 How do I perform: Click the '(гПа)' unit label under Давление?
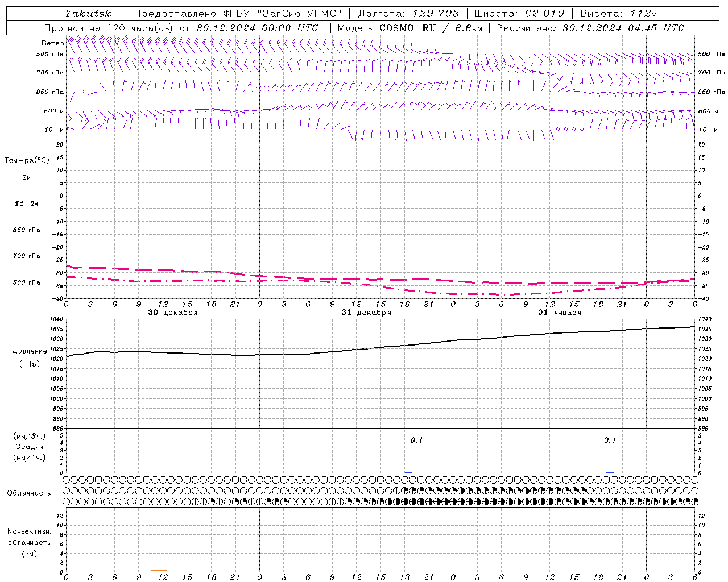tap(30, 364)
